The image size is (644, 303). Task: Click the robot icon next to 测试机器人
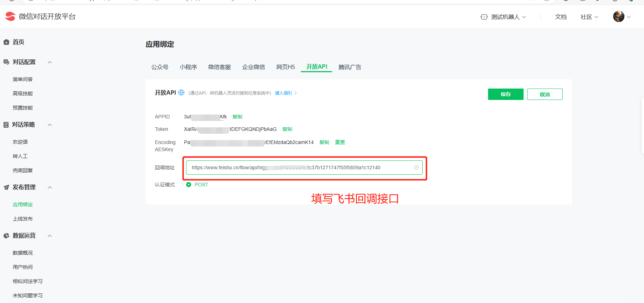[x=484, y=17]
